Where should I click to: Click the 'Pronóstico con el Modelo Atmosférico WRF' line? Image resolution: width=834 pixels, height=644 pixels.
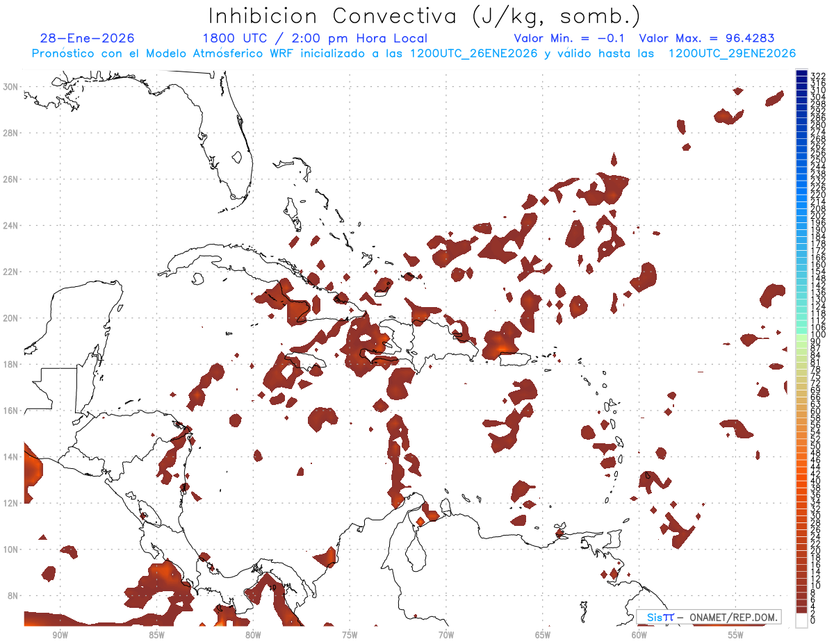click(x=414, y=53)
